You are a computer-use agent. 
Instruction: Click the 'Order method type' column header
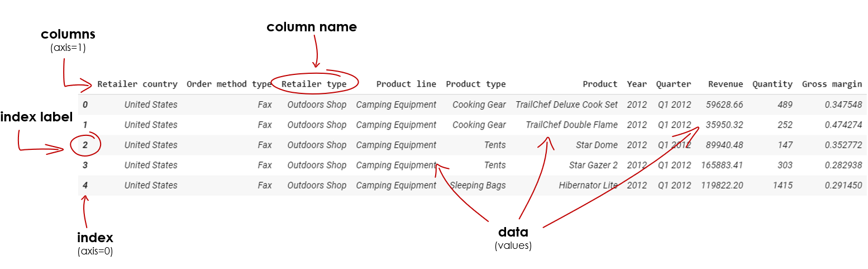229,84
